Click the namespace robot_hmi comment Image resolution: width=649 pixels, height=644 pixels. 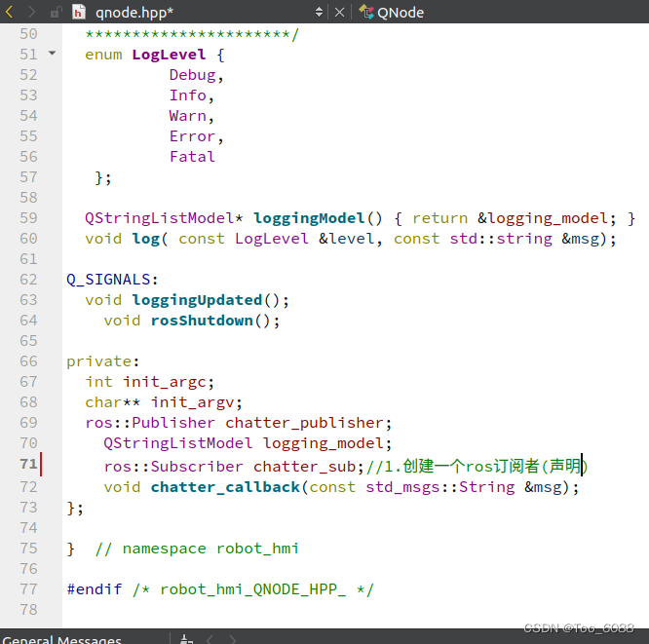point(197,549)
